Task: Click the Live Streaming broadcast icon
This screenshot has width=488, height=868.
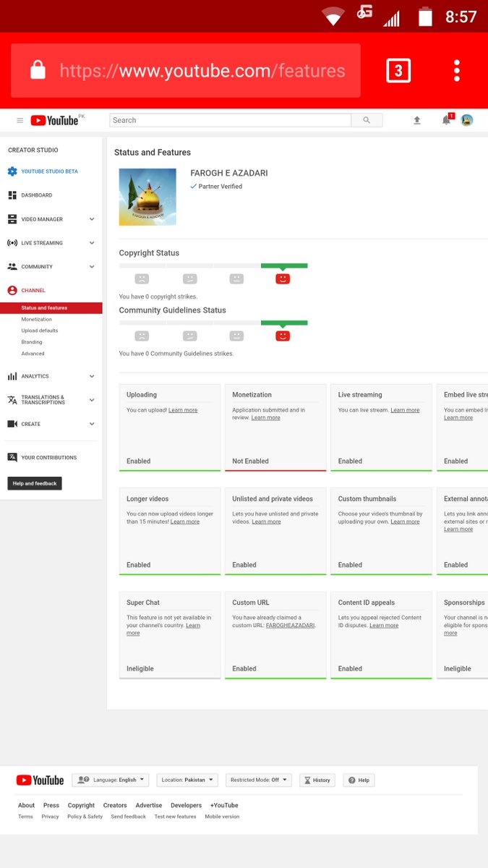Action: 12,243
